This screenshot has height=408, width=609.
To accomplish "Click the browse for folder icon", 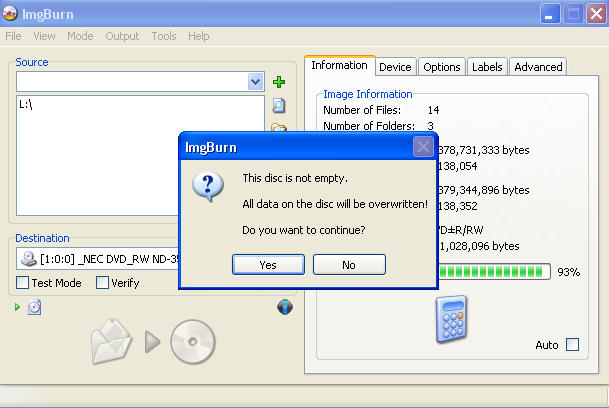I will click(x=279, y=127).
